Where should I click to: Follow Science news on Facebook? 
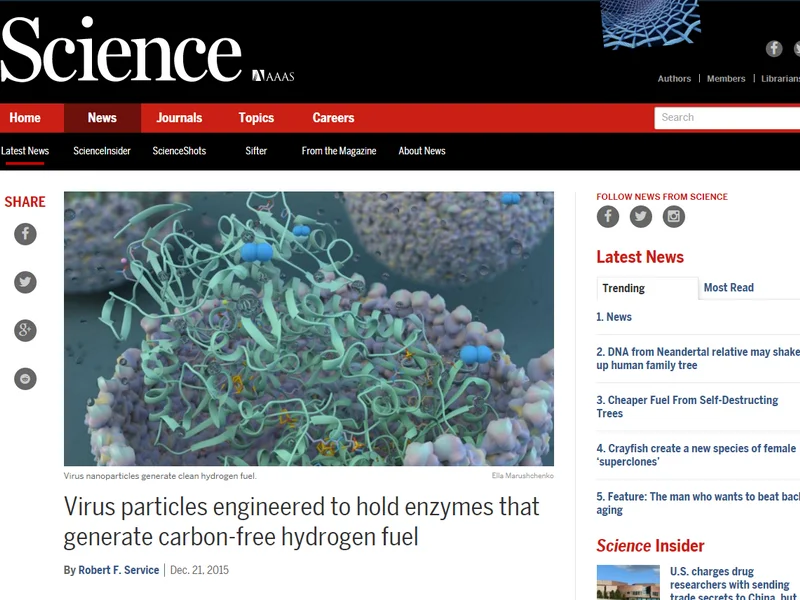click(608, 216)
